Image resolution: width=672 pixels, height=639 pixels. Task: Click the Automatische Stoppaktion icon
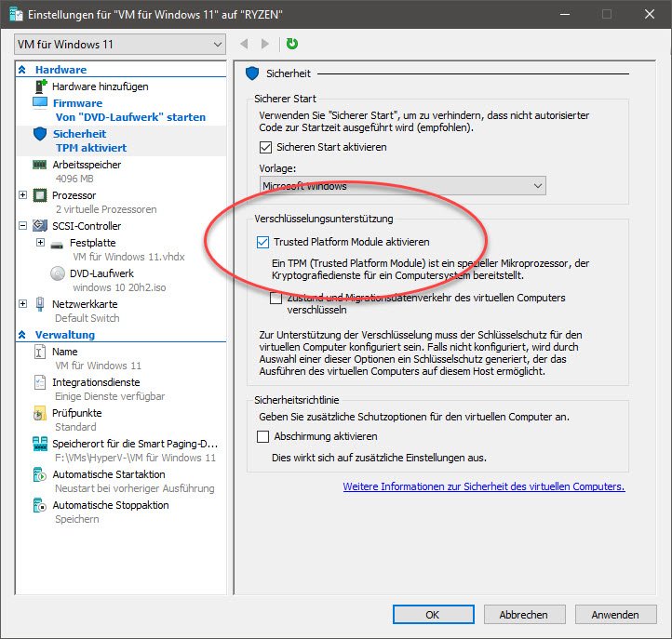point(39,505)
